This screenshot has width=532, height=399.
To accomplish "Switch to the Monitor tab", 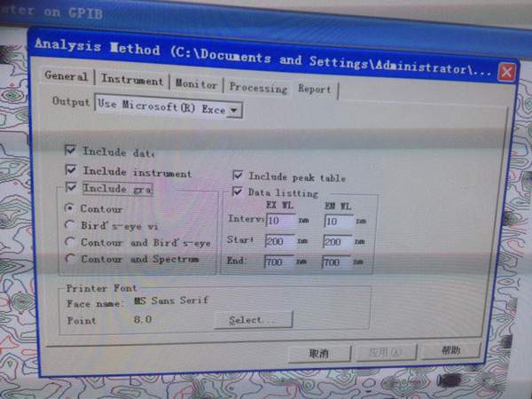I will point(196,84).
